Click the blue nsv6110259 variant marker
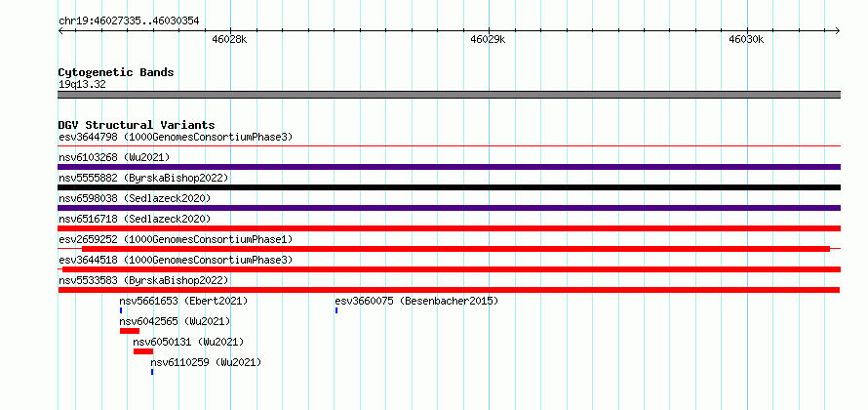Image resolution: width=868 pixels, height=410 pixels. point(152,372)
